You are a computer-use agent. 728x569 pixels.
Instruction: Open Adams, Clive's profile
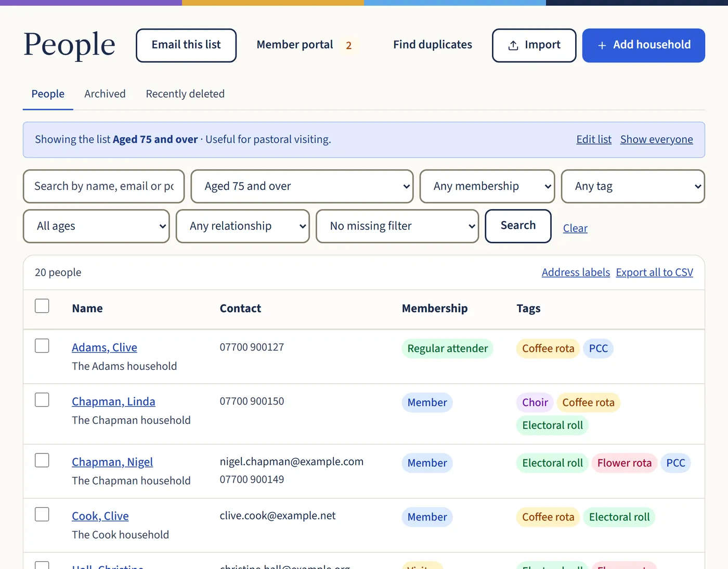[105, 347]
